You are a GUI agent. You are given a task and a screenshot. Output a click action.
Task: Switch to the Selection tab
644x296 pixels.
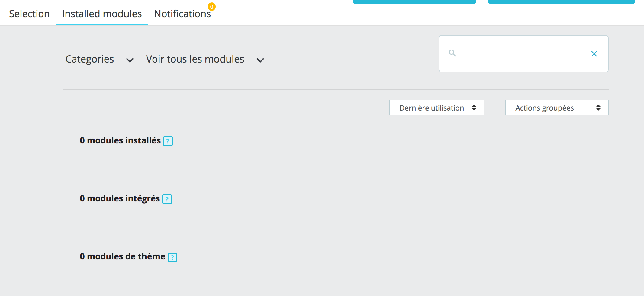point(29,14)
